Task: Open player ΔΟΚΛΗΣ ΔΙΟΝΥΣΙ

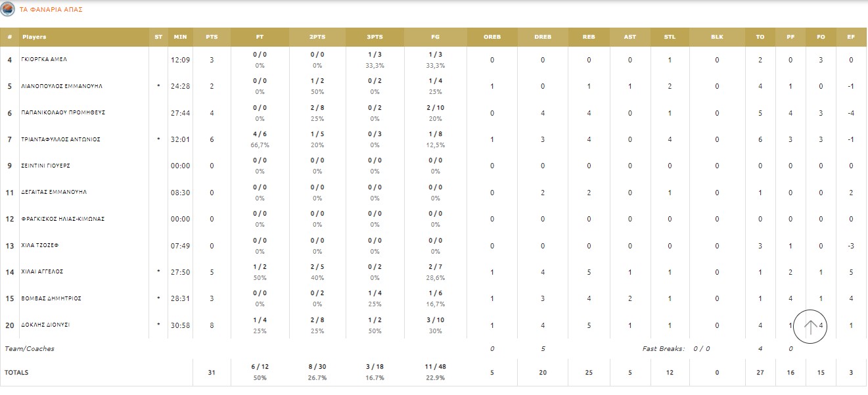Action: pyautogui.click(x=46, y=325)
